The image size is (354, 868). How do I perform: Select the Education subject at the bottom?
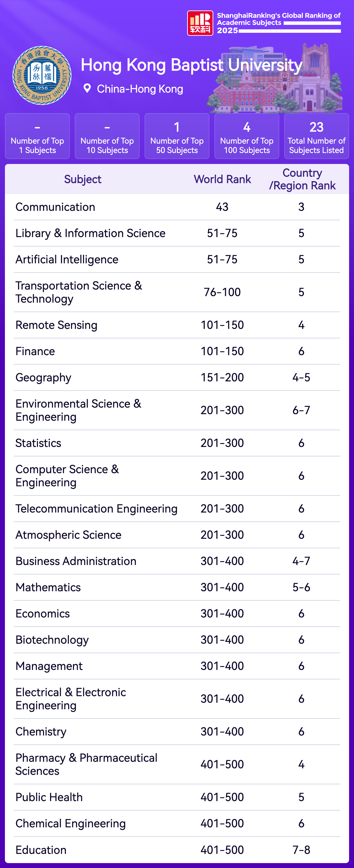(x=41, y=850)
